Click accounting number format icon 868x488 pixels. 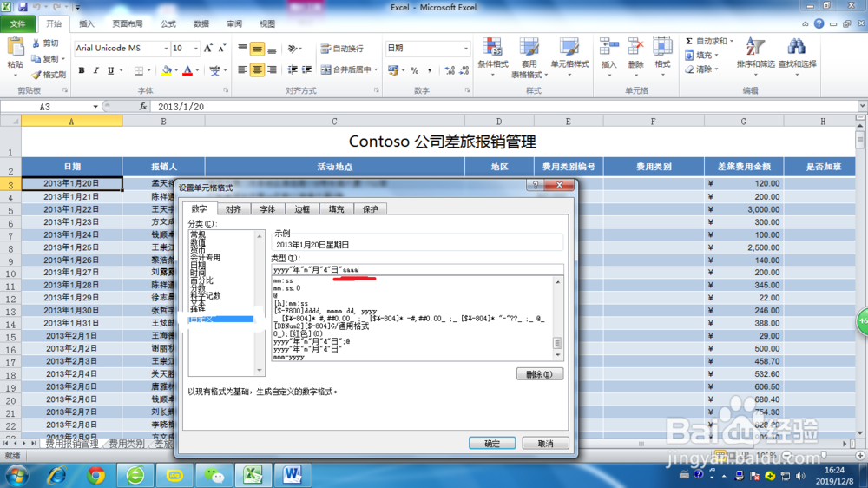point(393,70)
